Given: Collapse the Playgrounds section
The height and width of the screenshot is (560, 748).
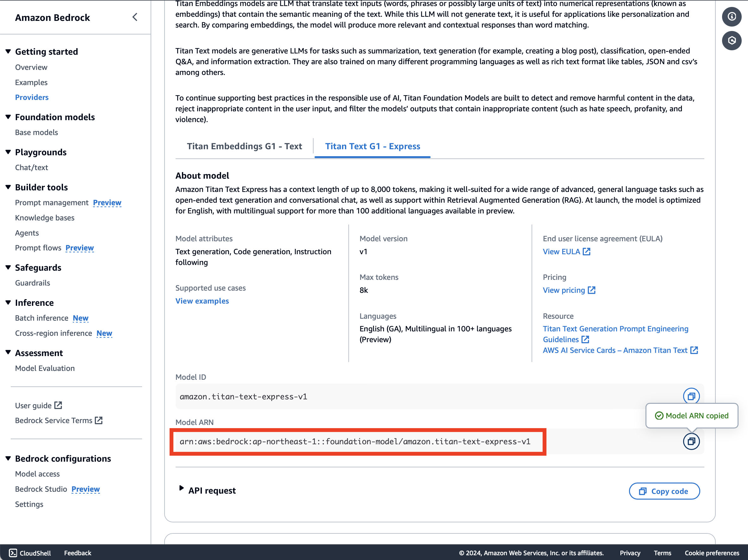Looking at the screenshot, I should click(8, 152).
